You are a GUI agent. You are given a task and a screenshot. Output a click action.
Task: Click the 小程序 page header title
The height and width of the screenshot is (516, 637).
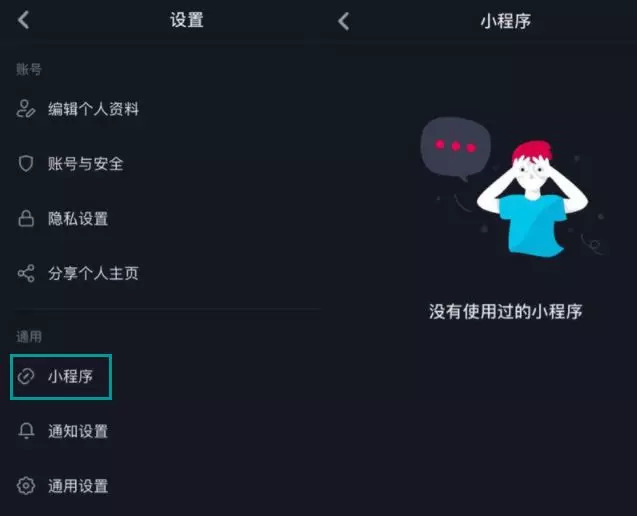(506, 21)
